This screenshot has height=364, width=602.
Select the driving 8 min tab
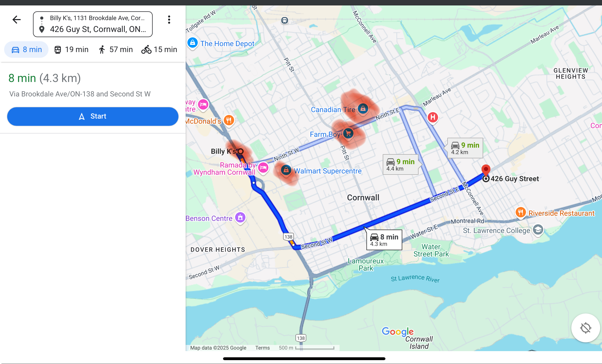coord(27,49)
